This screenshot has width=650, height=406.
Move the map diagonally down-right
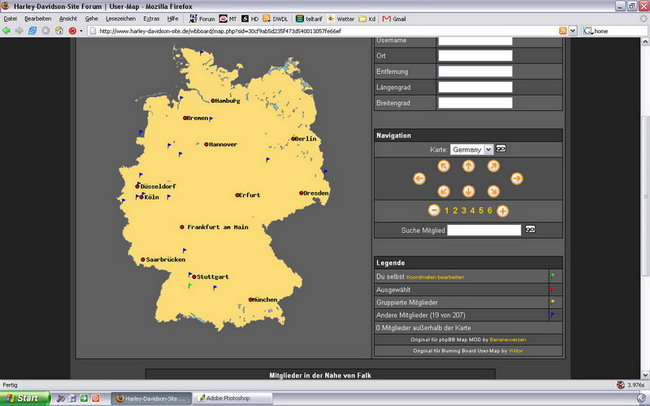493,191
